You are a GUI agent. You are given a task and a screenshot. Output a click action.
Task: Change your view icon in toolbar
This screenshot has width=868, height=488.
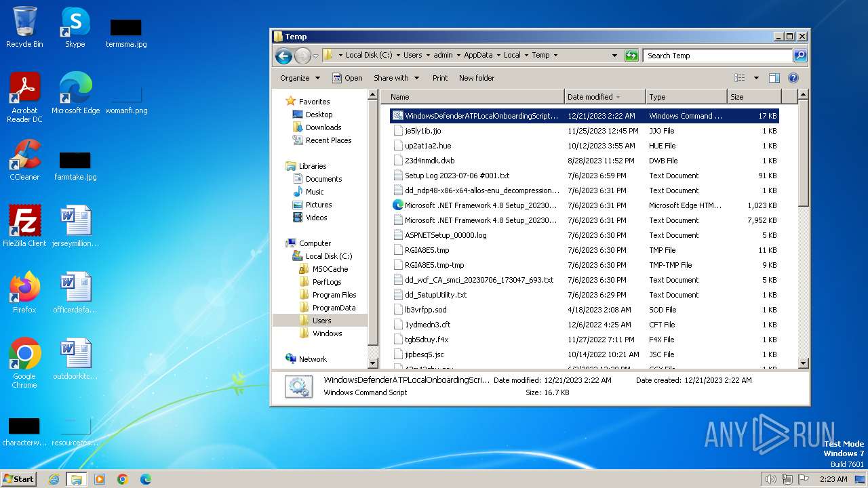tap(740, 78)
